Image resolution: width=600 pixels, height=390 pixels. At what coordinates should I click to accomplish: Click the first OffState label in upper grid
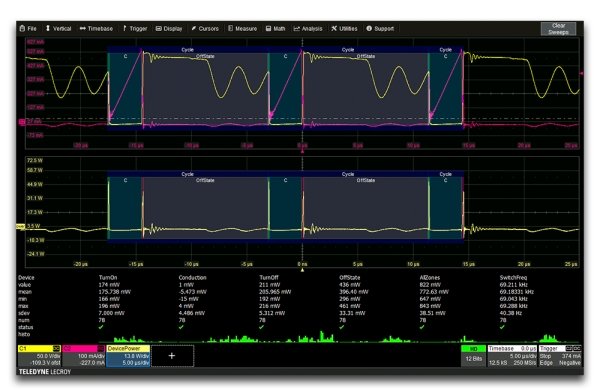click(205, 56)
